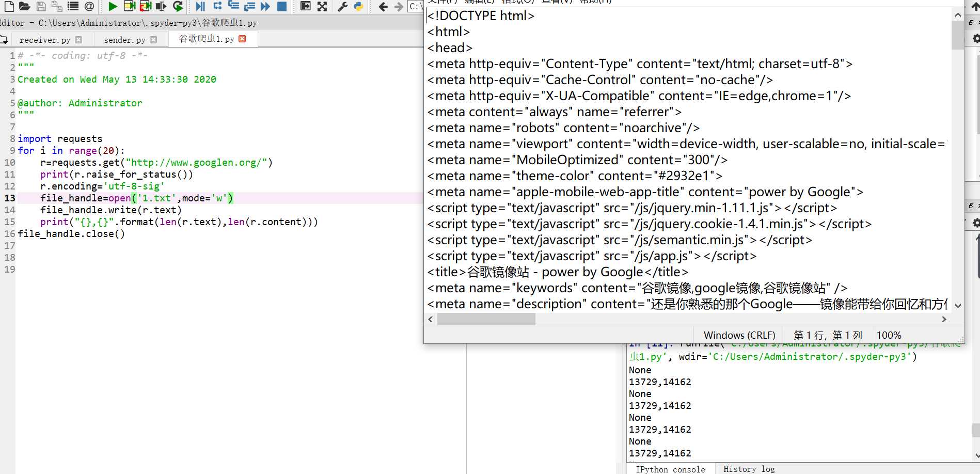This screenshot has width=980, height=474.
Task: Save all open files
Action: (57, 6)
